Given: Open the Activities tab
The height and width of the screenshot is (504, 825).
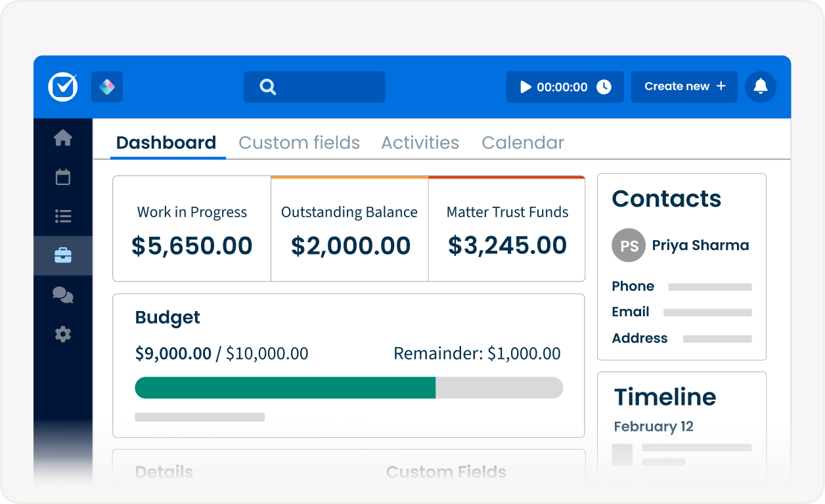Looking at the screenshot, I should click(x=420, y=142).
